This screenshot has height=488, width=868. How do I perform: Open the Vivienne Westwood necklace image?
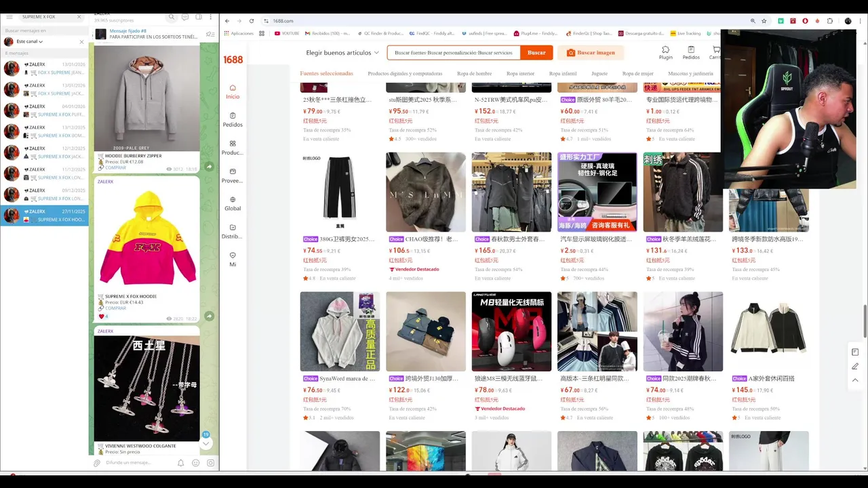point(147,388)
